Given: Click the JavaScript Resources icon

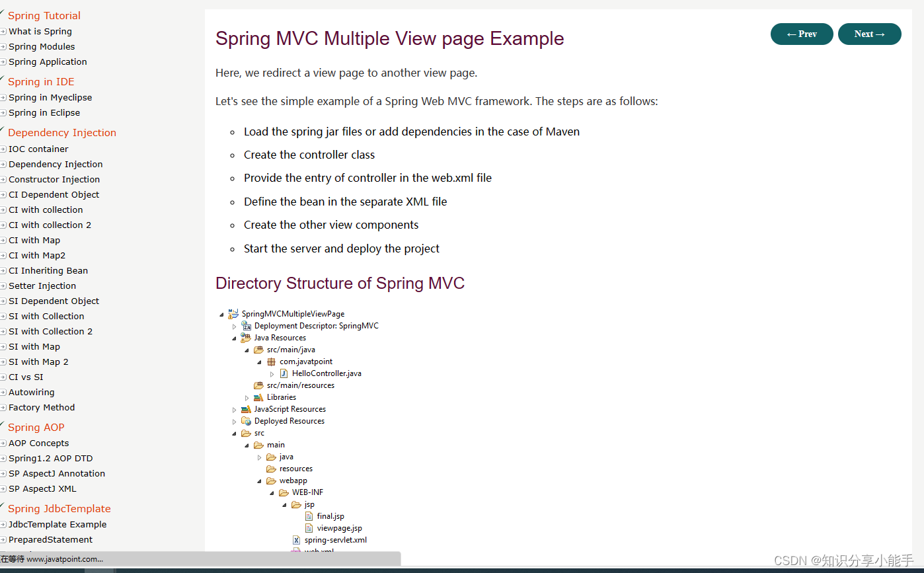Looking at the screenshot, I should (246, 409).
